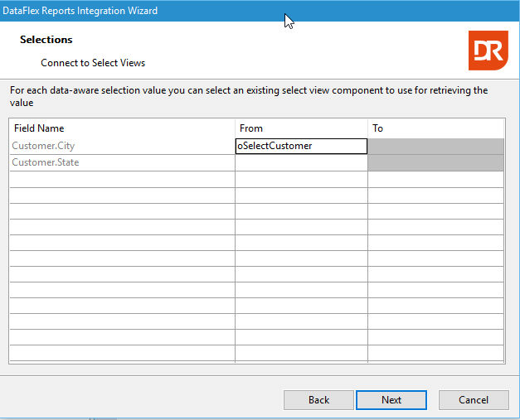
Task: Click the DataFlex Reports DR logo
Action: pos(488,51)
